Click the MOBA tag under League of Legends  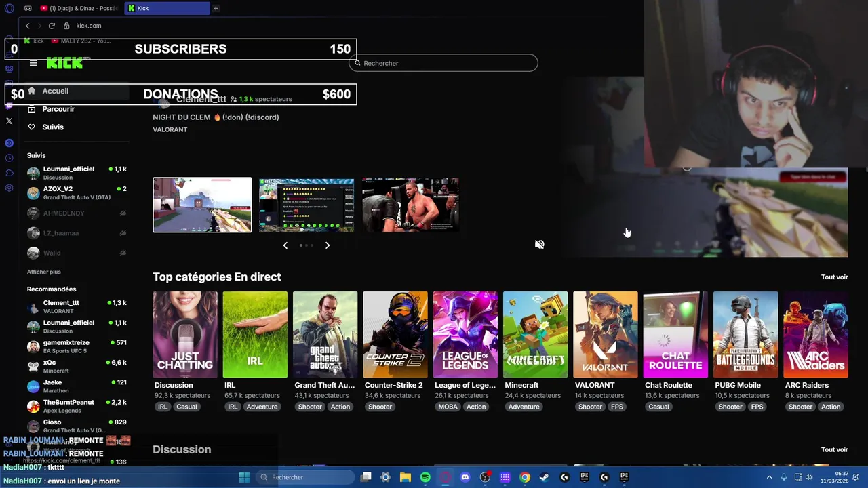click(x=448, y=407)
